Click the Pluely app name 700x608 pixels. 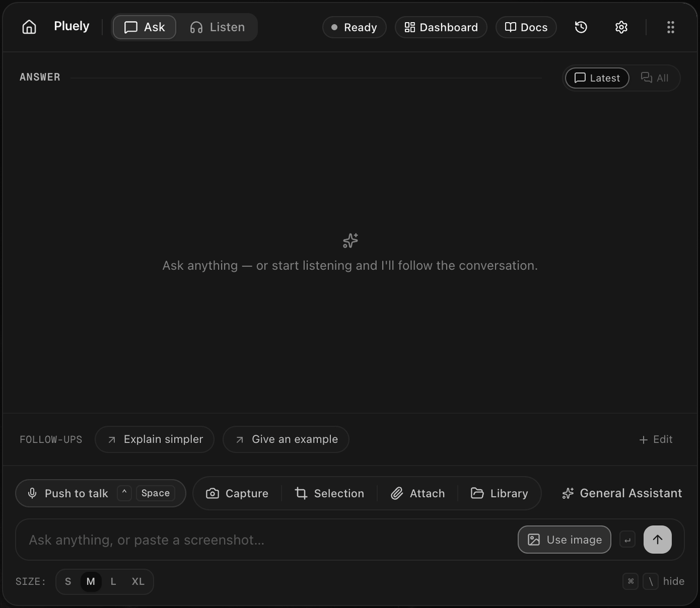click(x=72, y=26)
